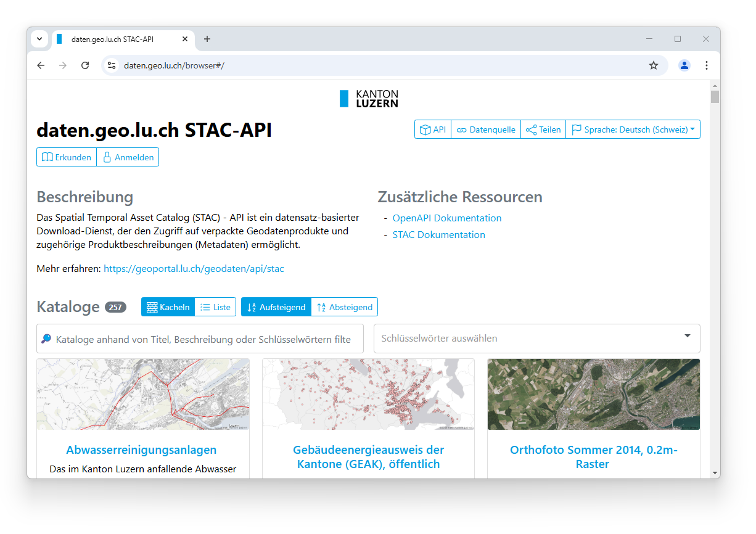Expand the Schlüsselwörter auswählen dropdown
756x534 pixels.
687,336
